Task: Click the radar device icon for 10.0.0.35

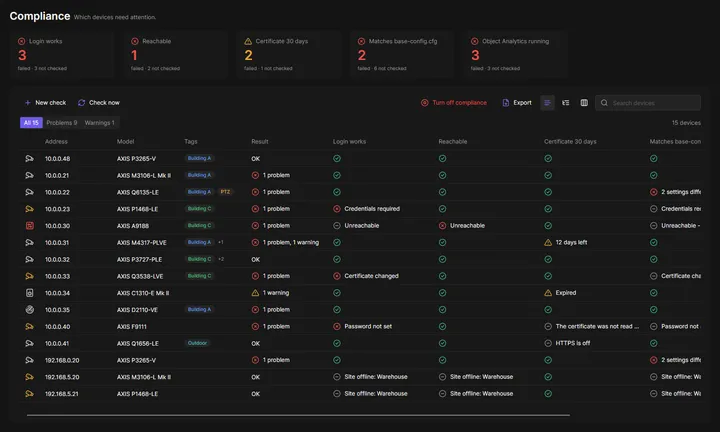Action: 29,309
